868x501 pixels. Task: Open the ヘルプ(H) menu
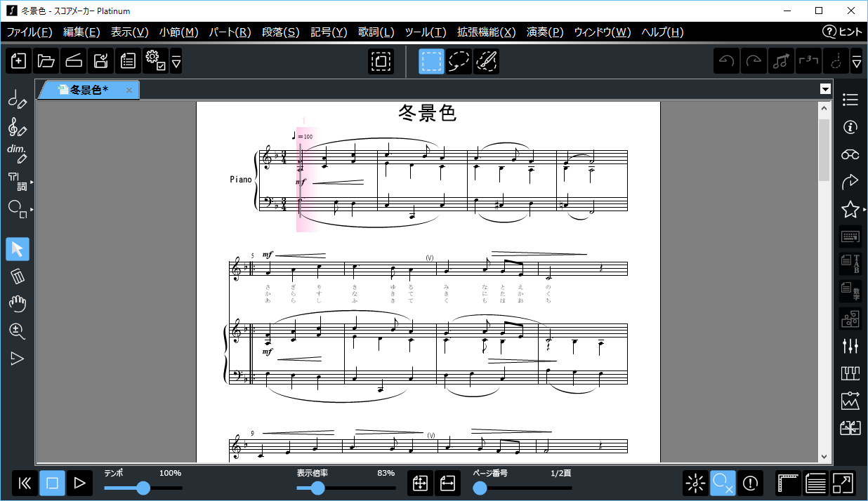pos(662,32)
